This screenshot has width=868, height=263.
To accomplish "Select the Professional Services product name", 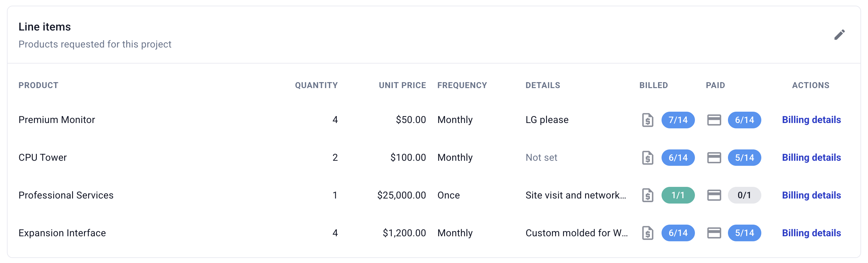I will pos(66,195).
